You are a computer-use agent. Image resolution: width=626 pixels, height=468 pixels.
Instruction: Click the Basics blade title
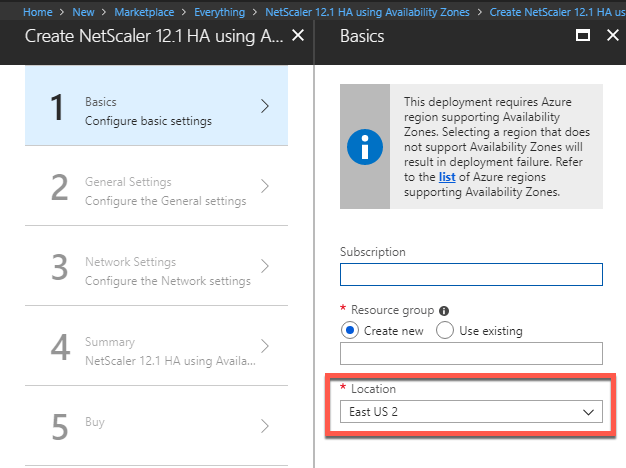362,36
